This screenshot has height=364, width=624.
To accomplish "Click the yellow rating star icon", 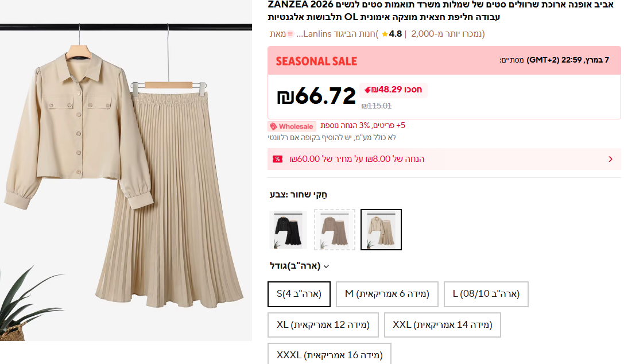I will 385,34.
